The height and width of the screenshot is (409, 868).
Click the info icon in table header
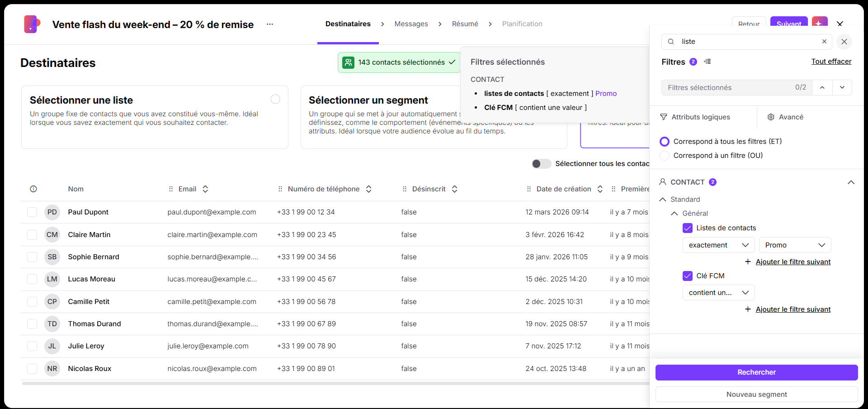(x=33, y=189)
